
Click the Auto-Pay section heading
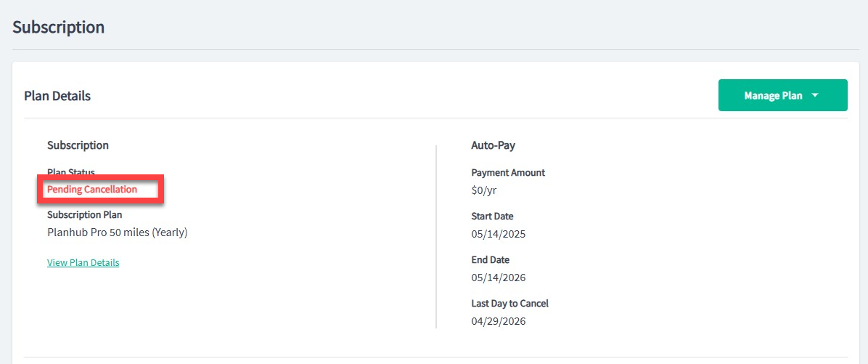coord(494,145)
